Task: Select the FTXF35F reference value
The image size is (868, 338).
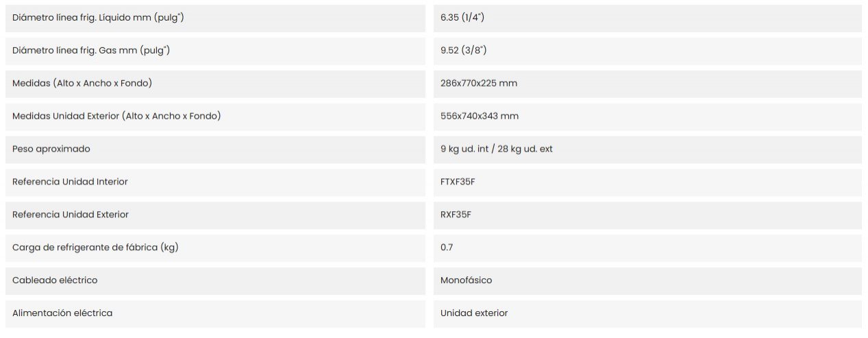Action: (x=647, y=182)
